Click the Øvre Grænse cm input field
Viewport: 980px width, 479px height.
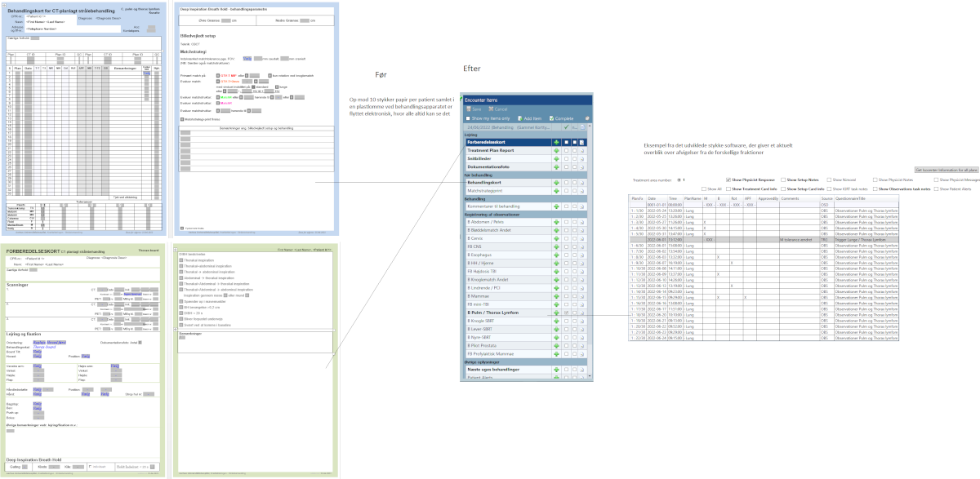(226, 20)
